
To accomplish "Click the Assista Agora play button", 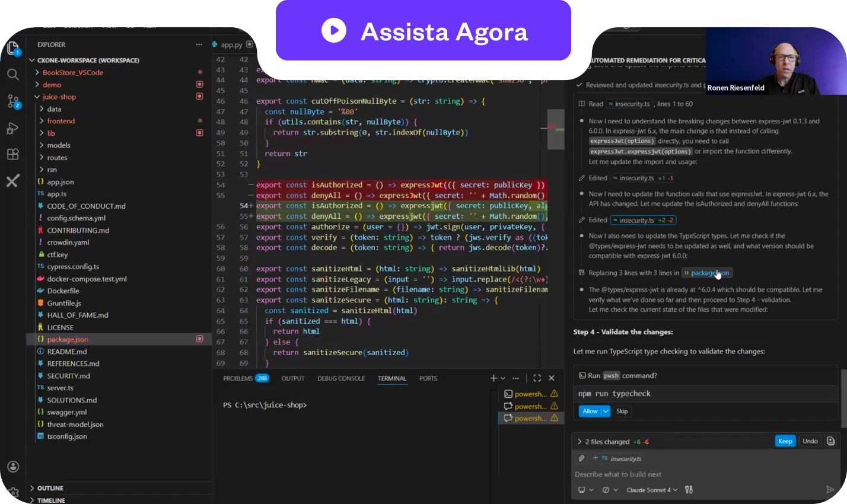I will tap(334, 31).
